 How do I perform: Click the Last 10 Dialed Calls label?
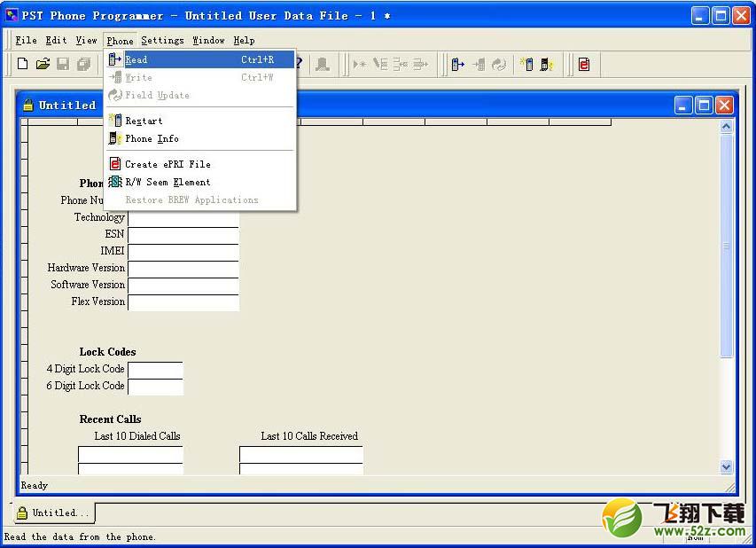pos(136,436)
